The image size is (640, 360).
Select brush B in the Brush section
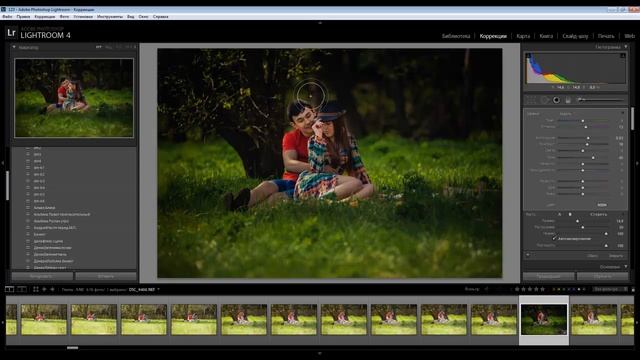click(570, 214)
